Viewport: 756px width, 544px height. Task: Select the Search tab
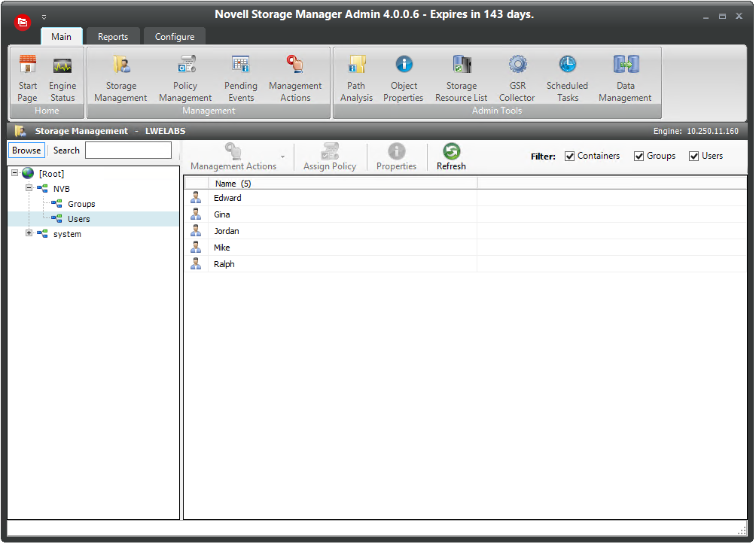coord(66,150)
